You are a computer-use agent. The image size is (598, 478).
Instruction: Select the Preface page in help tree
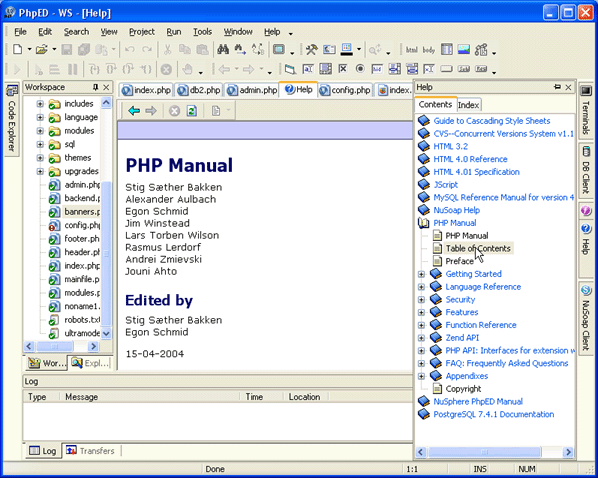[x=460, y=261]
